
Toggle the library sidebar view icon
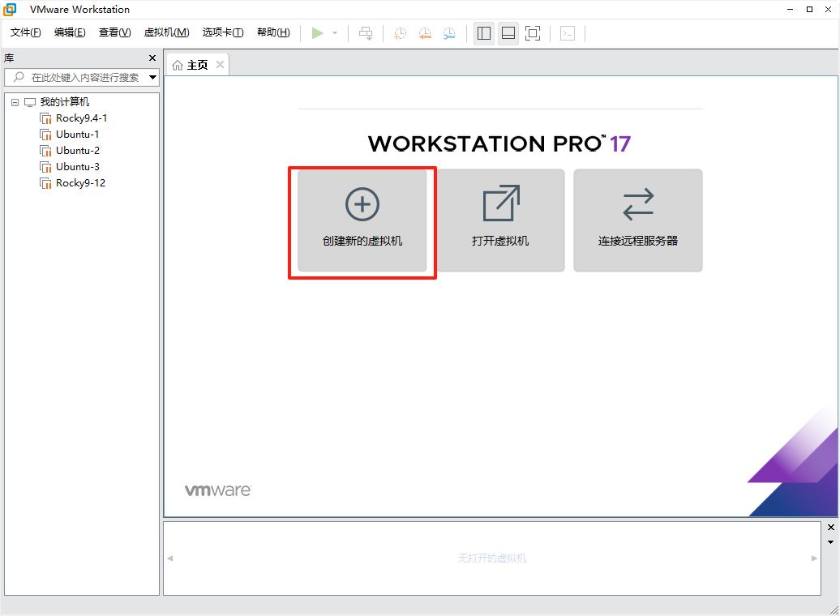pyautogui.click(x=484, y=33)
